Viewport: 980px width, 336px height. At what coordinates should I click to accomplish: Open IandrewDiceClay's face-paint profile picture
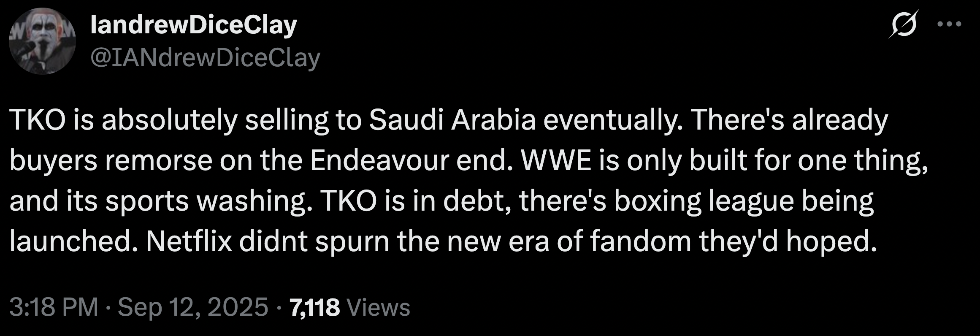[x=42, y=41]
